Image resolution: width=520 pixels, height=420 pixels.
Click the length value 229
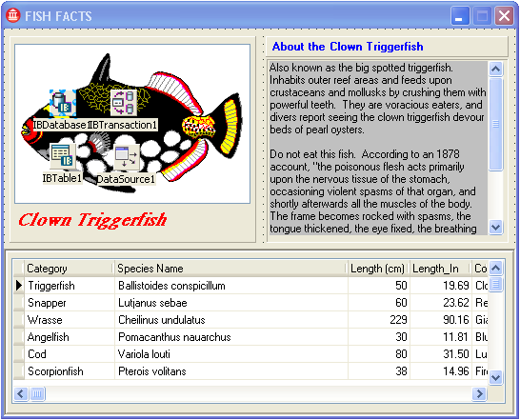tap(379, 320)
